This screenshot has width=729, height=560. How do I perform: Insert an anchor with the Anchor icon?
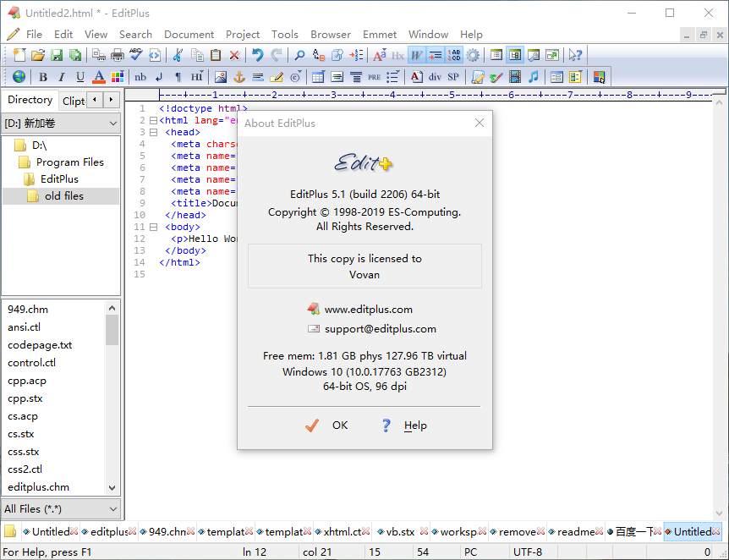pyautogui.click(x=239, y=77)
